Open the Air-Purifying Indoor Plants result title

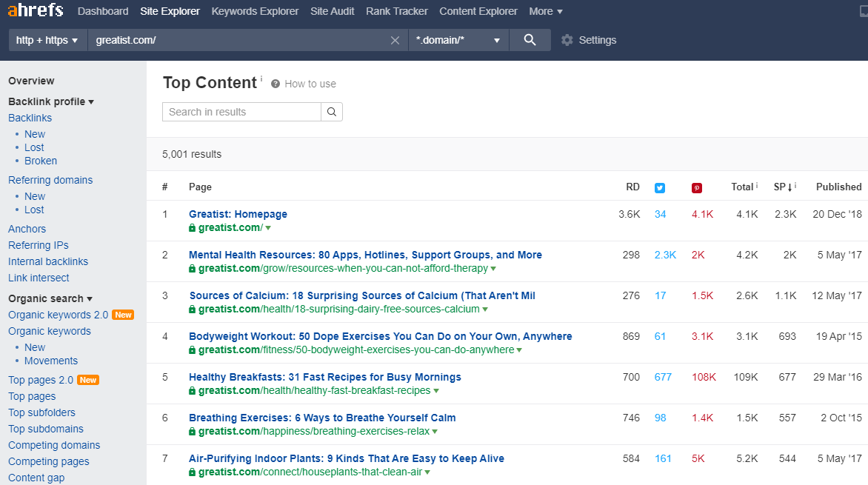tap(347, 458)
